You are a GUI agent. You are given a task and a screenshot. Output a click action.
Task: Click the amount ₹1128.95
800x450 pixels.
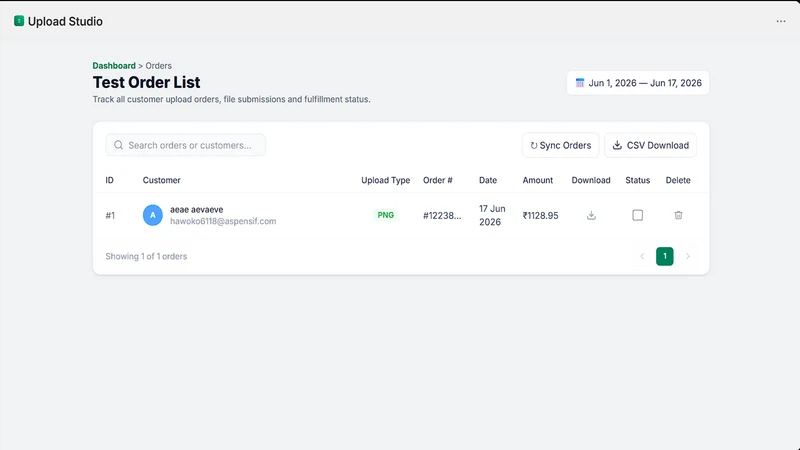pyautogui.click(x=540, y=215)
